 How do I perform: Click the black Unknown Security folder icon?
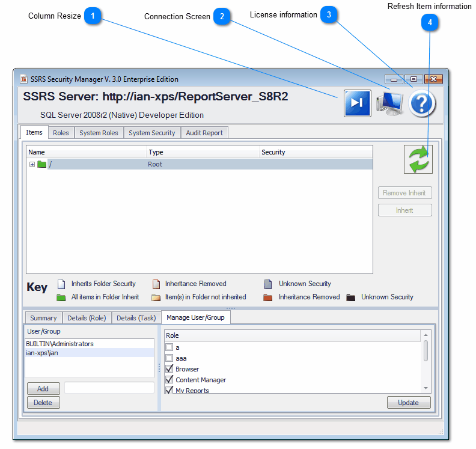[350, 297]
